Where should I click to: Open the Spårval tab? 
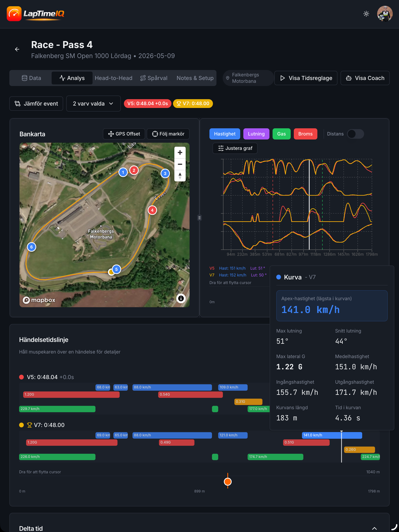154,78
